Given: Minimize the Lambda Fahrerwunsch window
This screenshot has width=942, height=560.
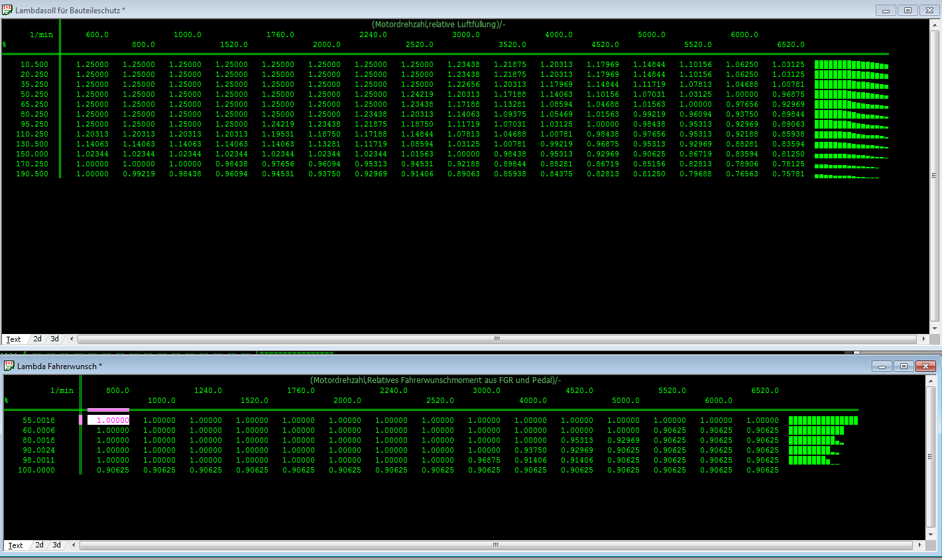Looking at the screenshot, I should [882, 366].
